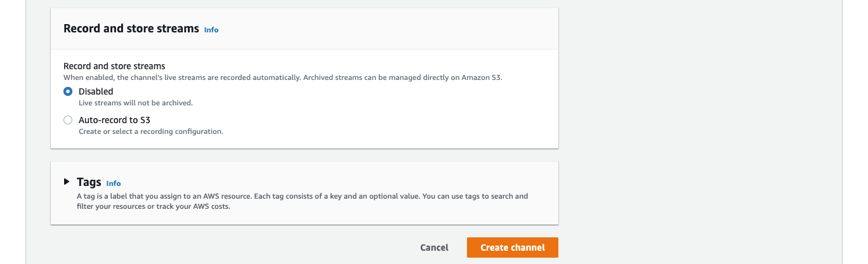Image resolution: width=868 pixels, height=264 pixels.
Task: Click the Auto-record to S3 label text
Action: tap(114, 119)
